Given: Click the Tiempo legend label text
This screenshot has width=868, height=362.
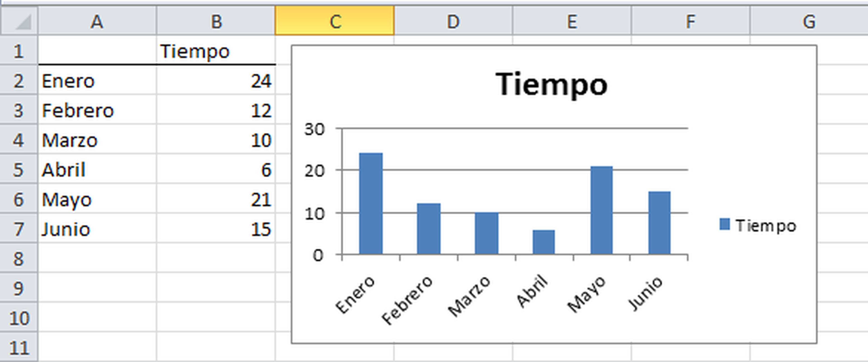Looking at the screenshot, I should pyautogui.click(x=766, y=226).
